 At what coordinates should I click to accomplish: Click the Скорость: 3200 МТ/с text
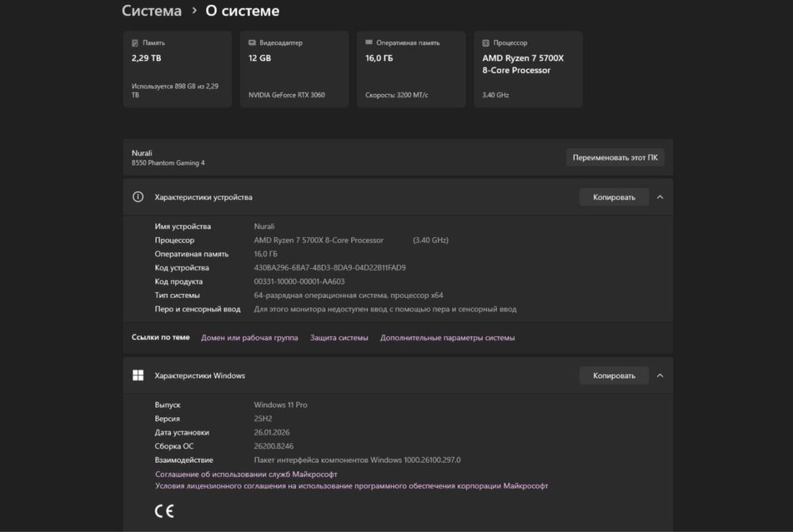(x=396, y=95)
